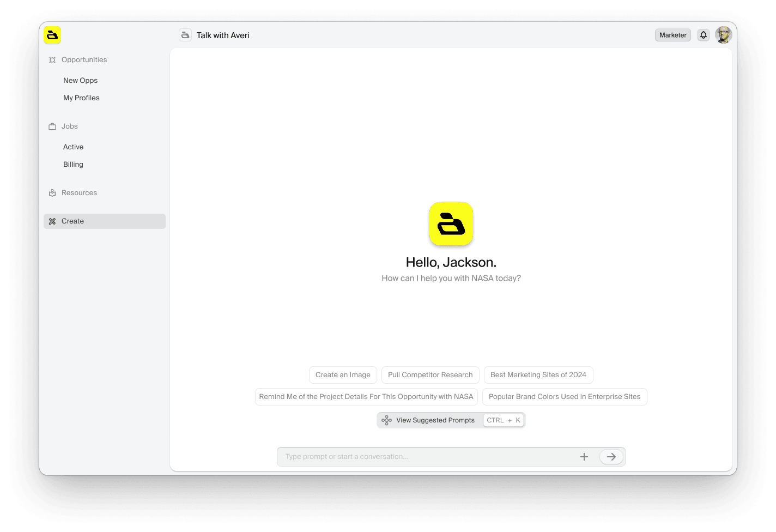The width and height of the screenshot is (776, 532).
Task: Click the yellow Averi logo in sidebar
Action: click(52, 35)
